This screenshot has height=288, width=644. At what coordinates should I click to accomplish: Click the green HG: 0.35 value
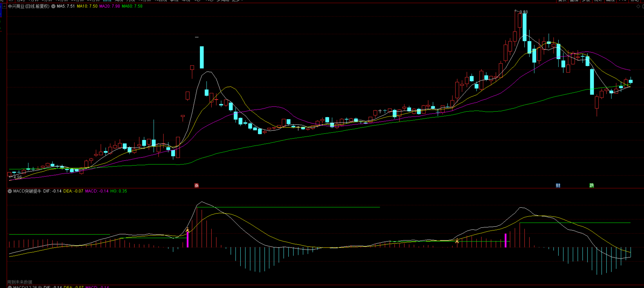tap(118, 191)
